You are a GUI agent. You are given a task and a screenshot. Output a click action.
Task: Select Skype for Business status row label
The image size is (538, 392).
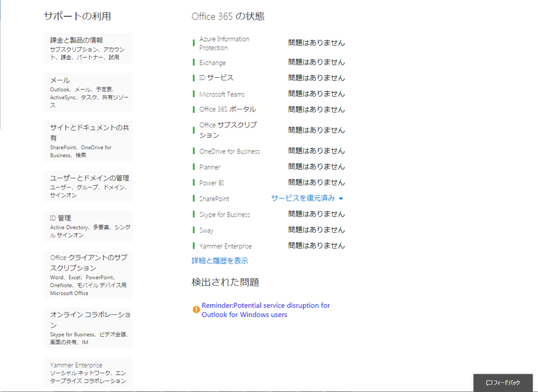point(224,214)
